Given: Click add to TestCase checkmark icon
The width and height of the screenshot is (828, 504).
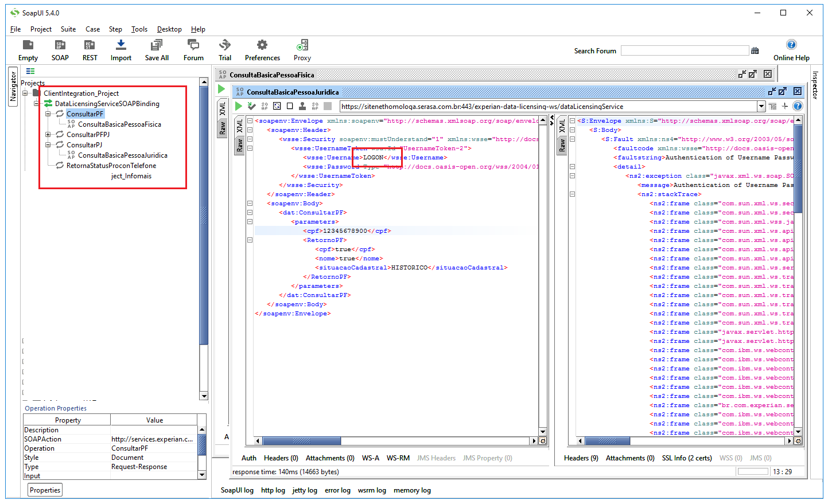Looking at the screenshot, I should point(251,106).
